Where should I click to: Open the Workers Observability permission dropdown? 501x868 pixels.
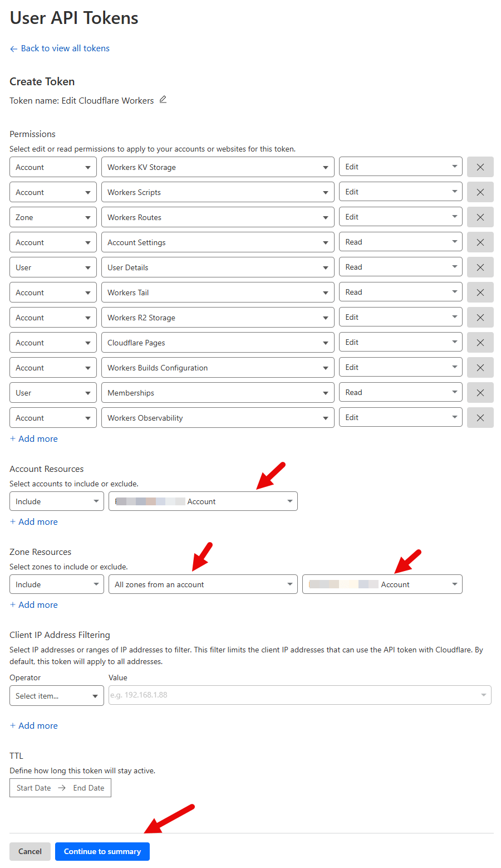[218, 418]
